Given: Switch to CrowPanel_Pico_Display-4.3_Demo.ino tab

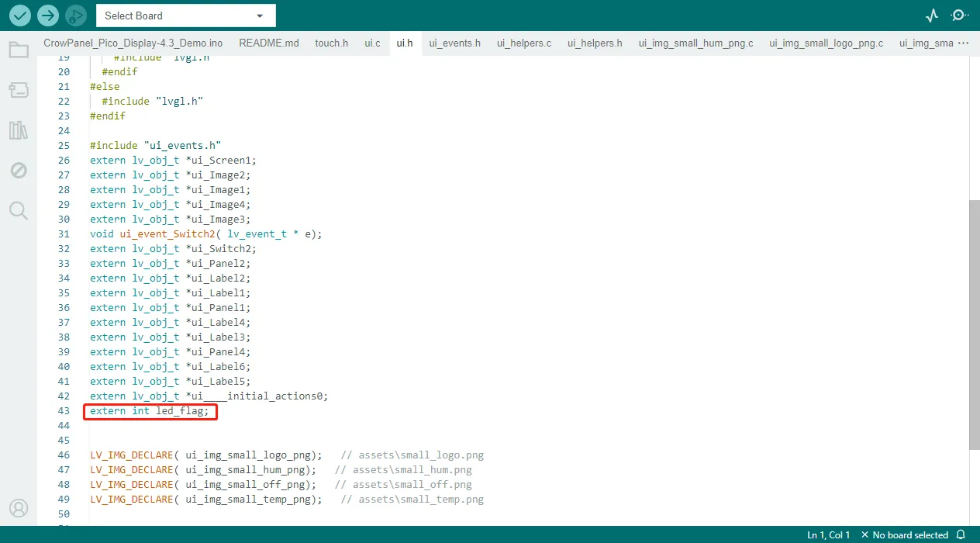Looking at the screenshot, I should point(132,43).
